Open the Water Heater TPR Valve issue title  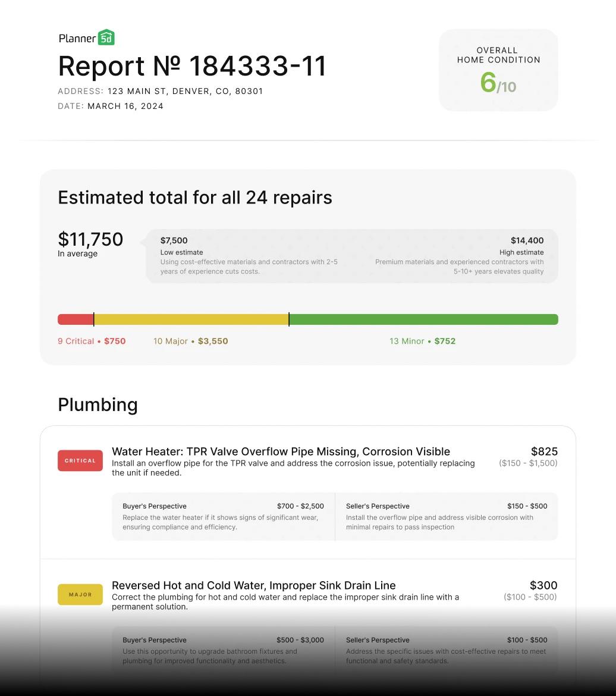(x=281, y=452)
